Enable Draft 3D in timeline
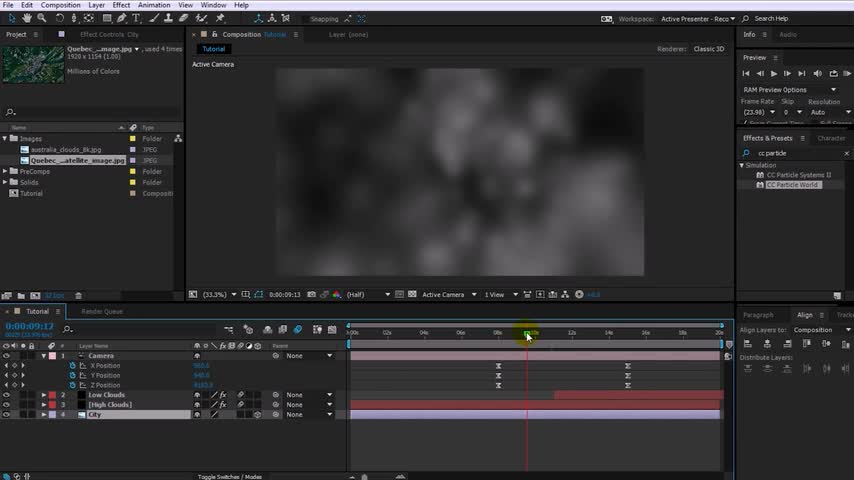 [x=248, y=330]
